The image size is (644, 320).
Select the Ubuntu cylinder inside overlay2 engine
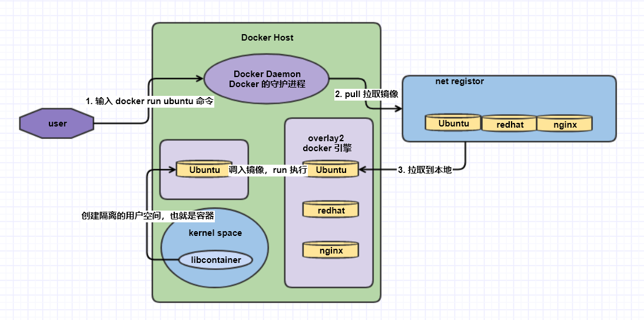[x=331, y=169]
